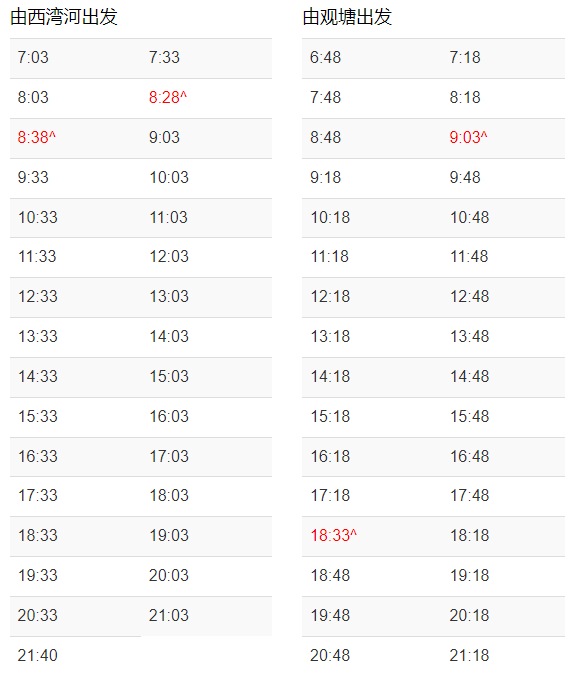Select the 18:03 Sai Wan Ho departure
568x673 pixels.
point(169,495)
